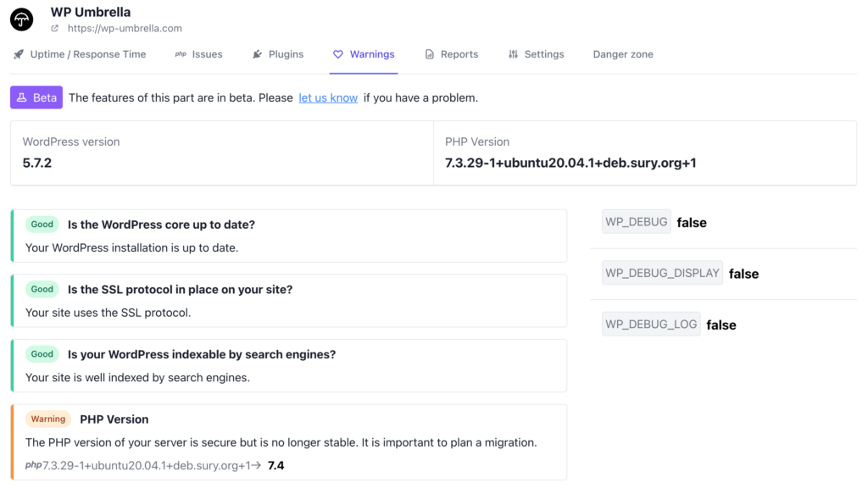Click the 'WordPress version' label
This screenshot has height=494, width=868.
(71, 142)
